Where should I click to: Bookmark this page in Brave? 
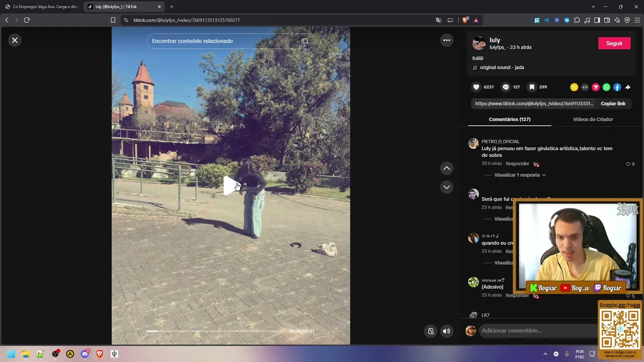click(113, 20)
